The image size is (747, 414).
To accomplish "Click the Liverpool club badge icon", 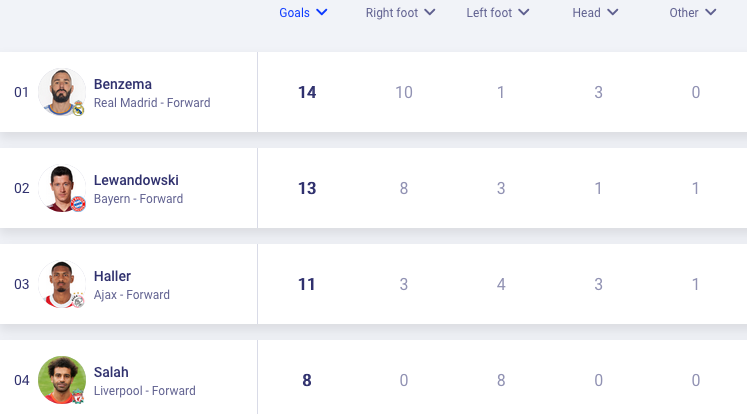I will 78,396.
